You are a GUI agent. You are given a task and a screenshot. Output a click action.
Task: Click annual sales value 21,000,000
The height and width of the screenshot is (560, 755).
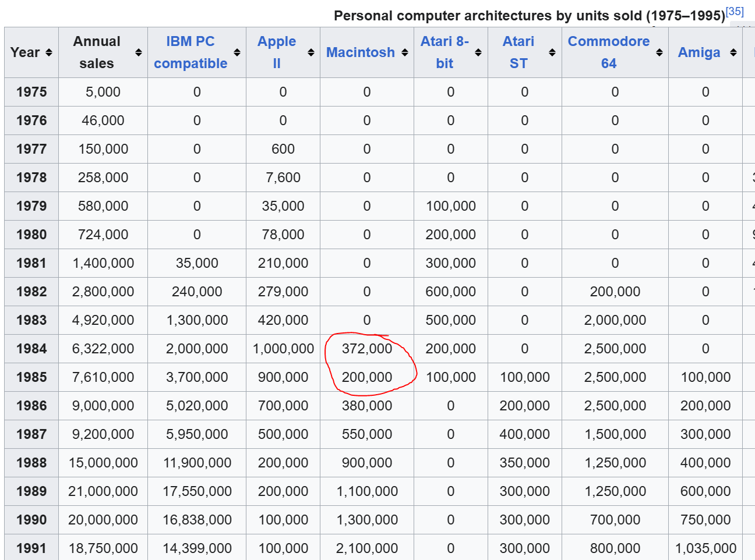pyautogui.click(x=103, y=491)
